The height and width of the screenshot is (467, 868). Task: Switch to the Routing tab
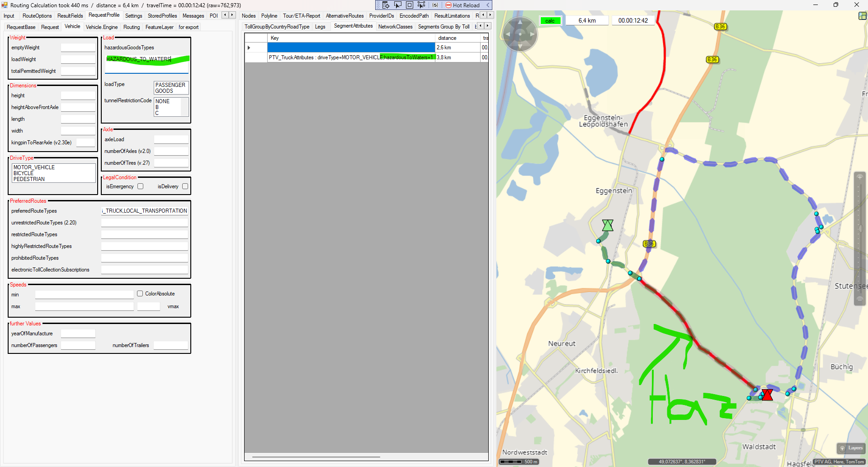tap(132, 27)
